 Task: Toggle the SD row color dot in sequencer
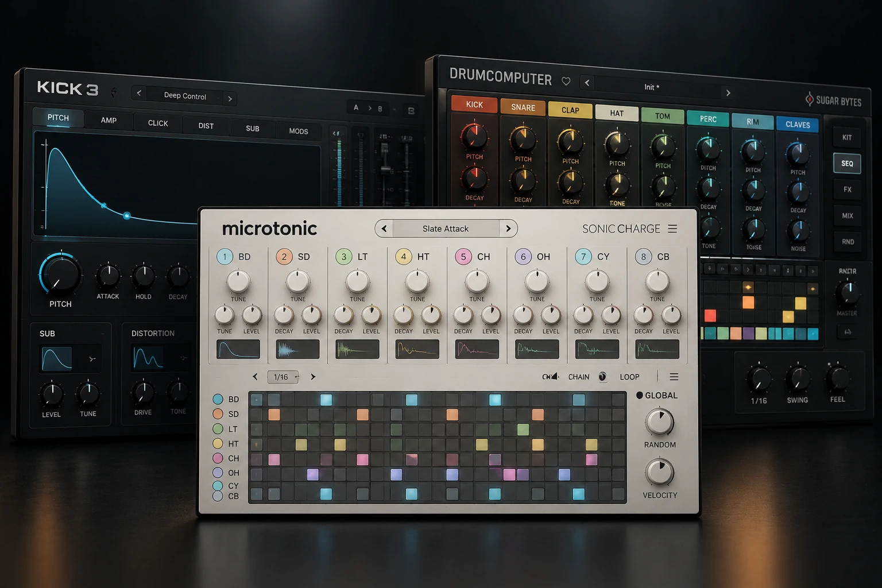[x=218, y=413]
